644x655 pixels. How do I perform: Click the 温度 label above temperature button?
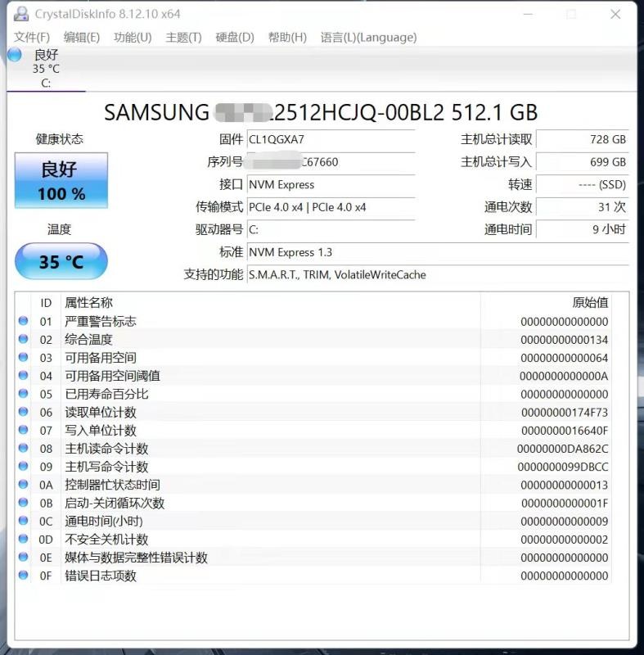click(x=59, y=229)
